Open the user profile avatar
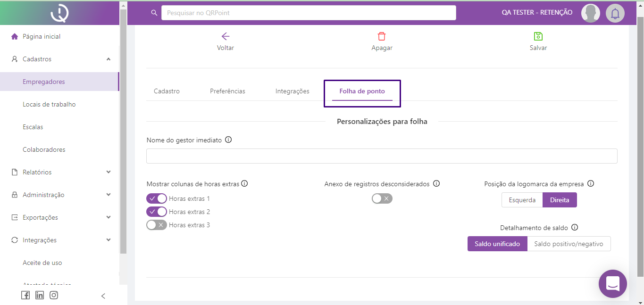Viewport: 644px width, 305px height. pos(590,13)
